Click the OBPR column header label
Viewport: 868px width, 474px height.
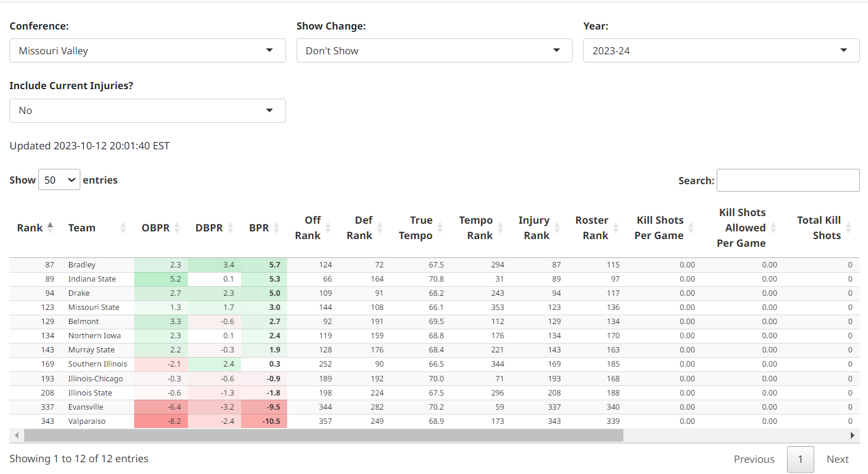[155, 228]
